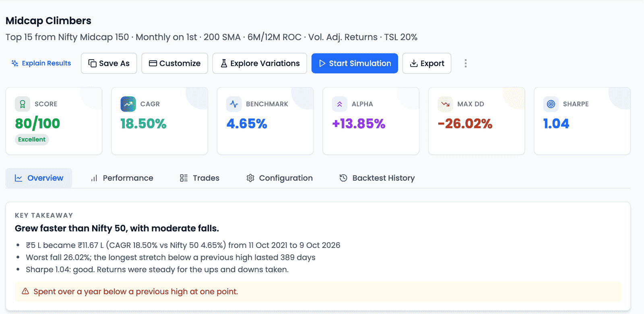Screen dimensions: 644x314
Task: Click the 4.65% benchmark value
Action: click(x=247, y=123)
